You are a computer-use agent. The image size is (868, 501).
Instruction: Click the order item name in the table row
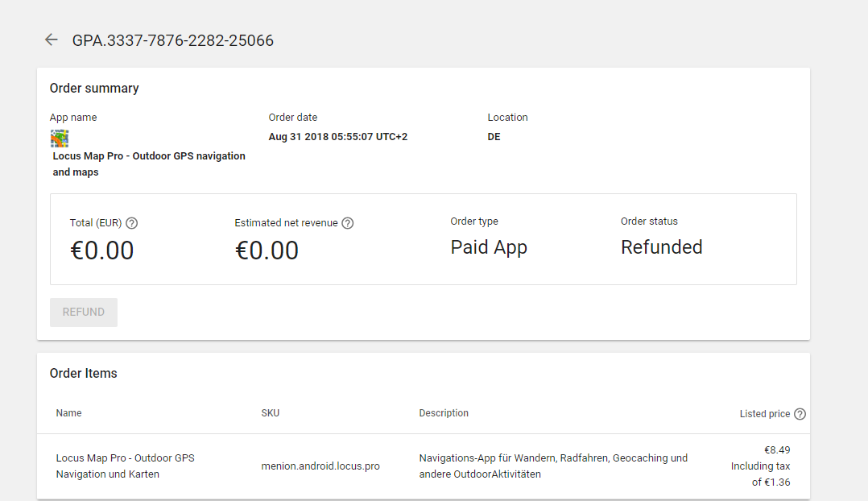click(x=125, y=466)
